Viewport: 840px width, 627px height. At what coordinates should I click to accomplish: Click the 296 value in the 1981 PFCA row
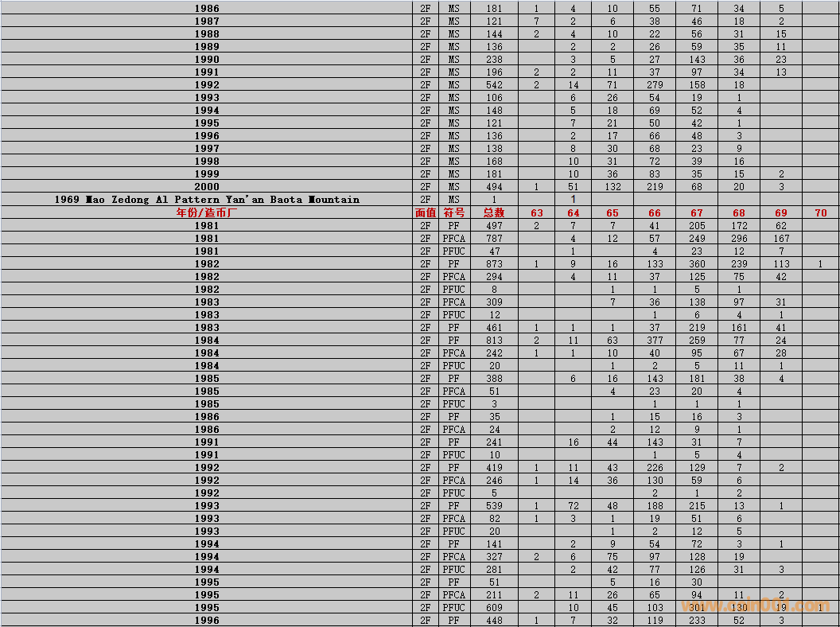coord(738,238)
